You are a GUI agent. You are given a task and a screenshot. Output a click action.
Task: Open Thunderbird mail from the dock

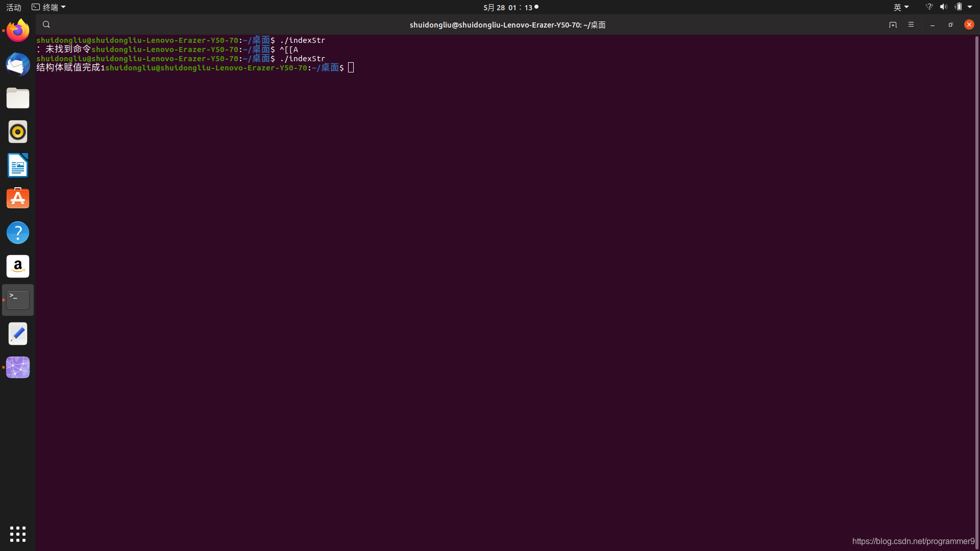[x=18, y=64]
